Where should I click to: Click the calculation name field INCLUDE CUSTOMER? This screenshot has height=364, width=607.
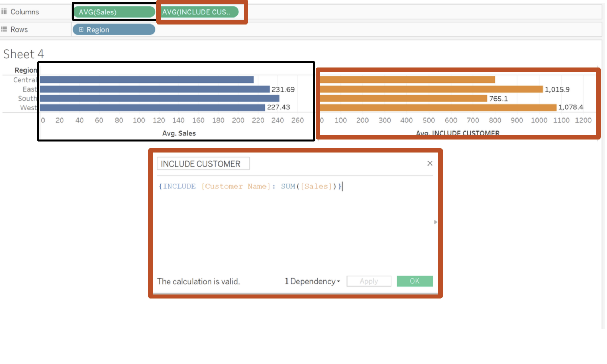(203, 164)
